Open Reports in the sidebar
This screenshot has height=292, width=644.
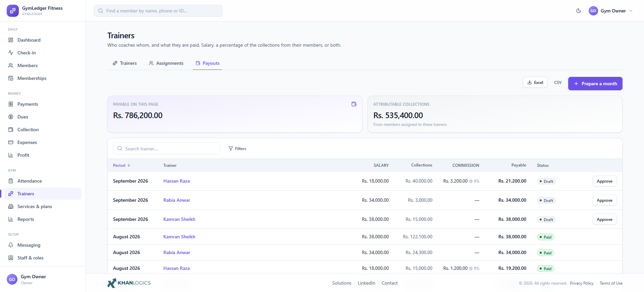click(x=43, y=219)
